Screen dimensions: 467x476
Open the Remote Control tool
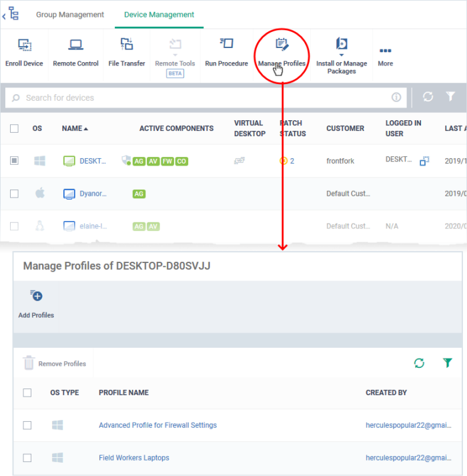[x=75, y=45]
